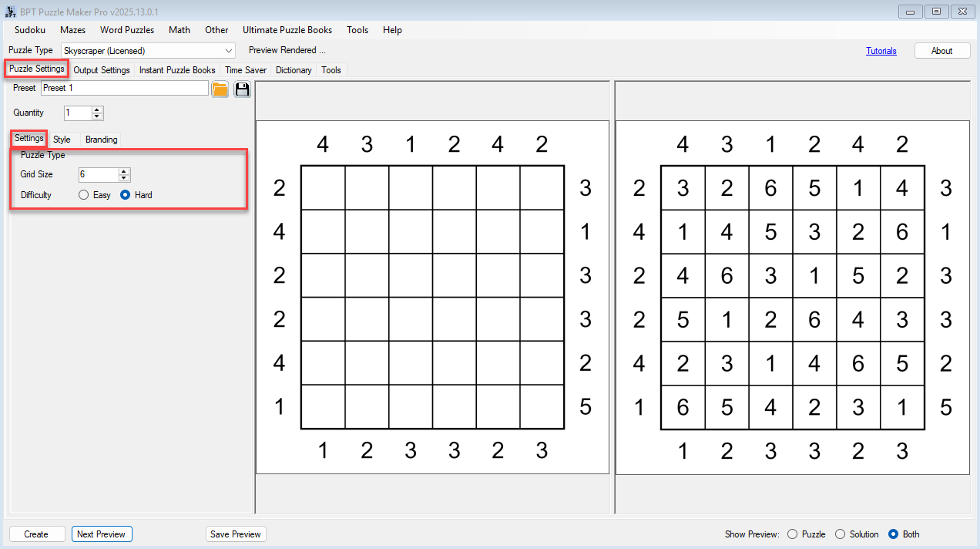Select the Branding sub-tab
Viewport: 980px width, 549px height.
coord(102,140)
